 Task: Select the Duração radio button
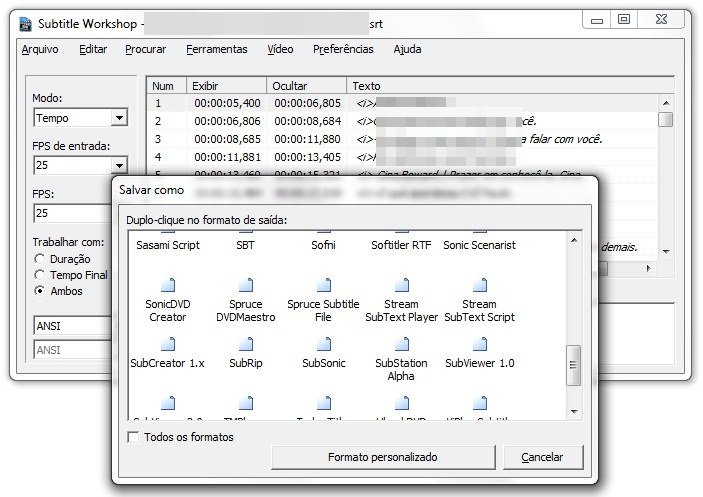[x=39, y=259]
